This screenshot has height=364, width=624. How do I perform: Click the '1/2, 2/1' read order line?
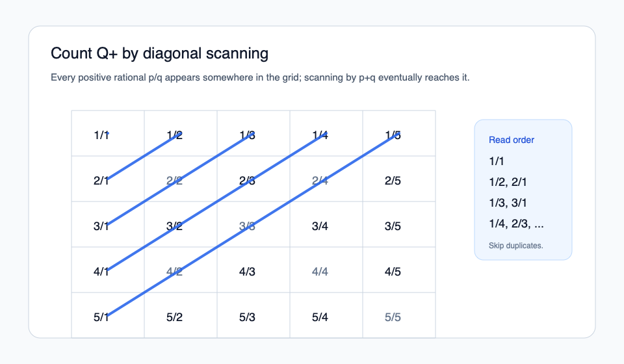point(512,182)
